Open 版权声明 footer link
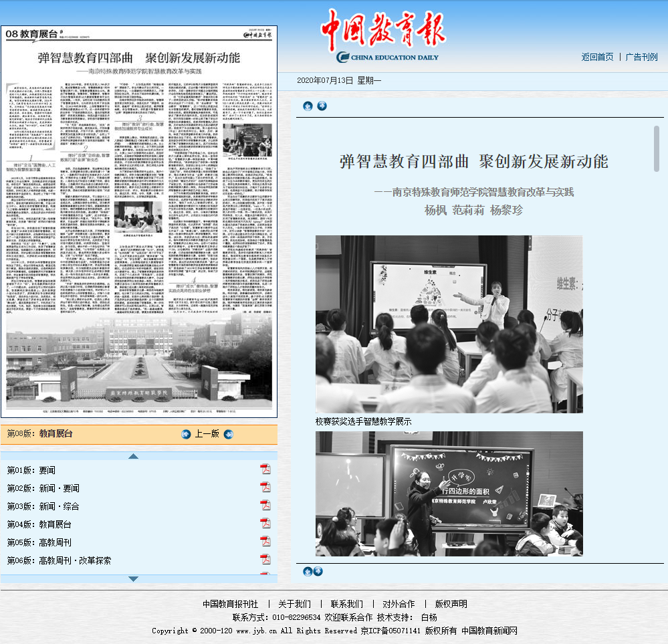This screenshot has width=668, height=644. pyautogui.click(x=451, y=604)
